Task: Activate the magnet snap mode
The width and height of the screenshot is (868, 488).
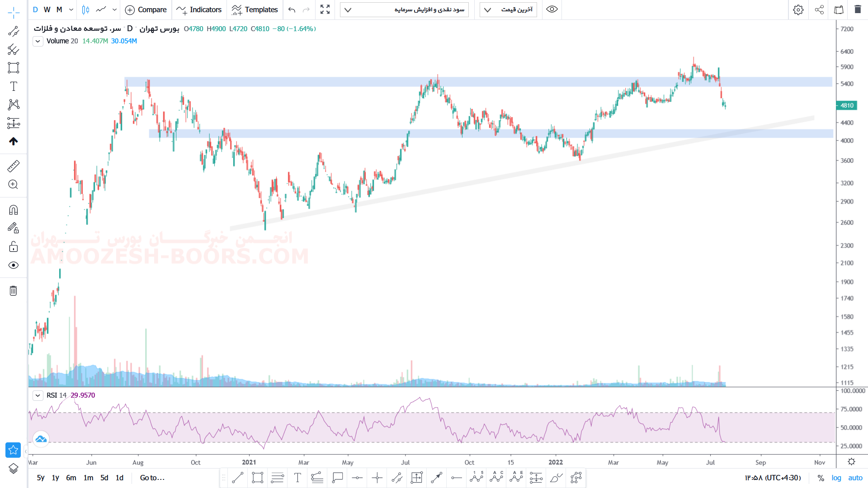Action: click(14, 210)
